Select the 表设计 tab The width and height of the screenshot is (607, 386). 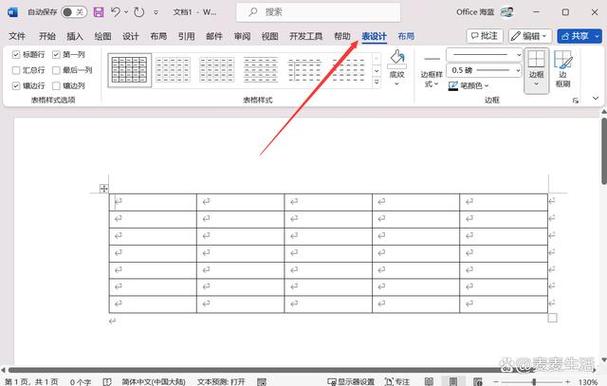point(374,36)
